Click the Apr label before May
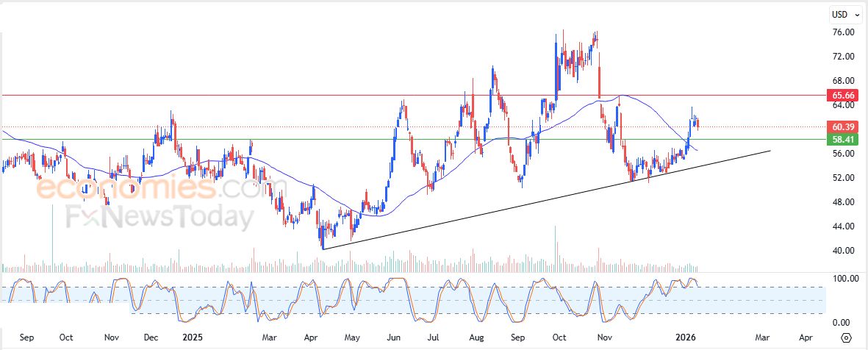Image resolution: width=868 pixels, height=350 pixels. tap(311, 337)
